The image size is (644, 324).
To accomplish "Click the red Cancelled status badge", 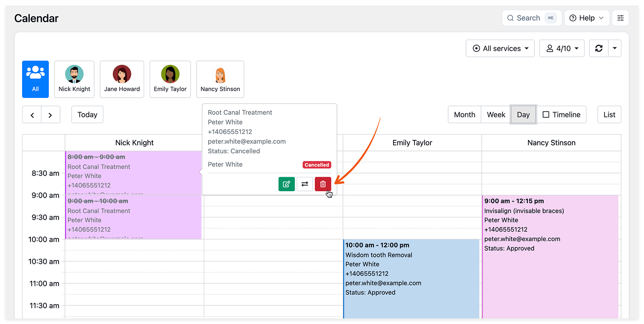I will tap(317, 165).
